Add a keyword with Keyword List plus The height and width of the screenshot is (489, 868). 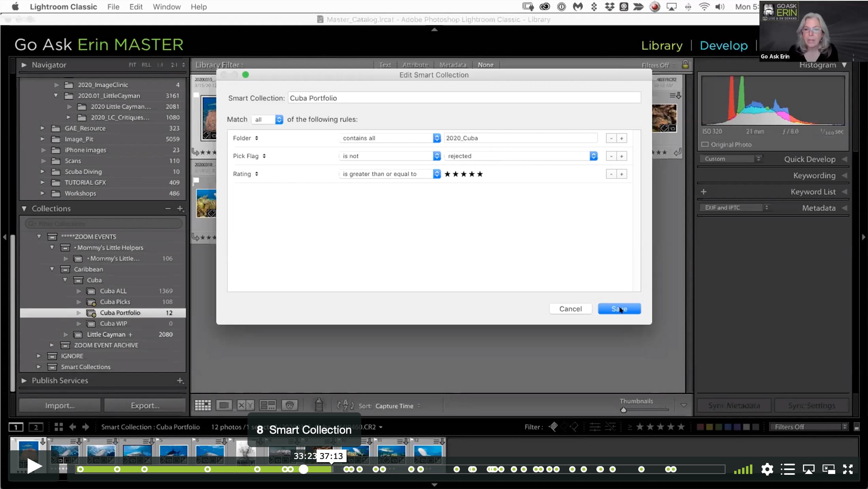click(x=703, y=192)
